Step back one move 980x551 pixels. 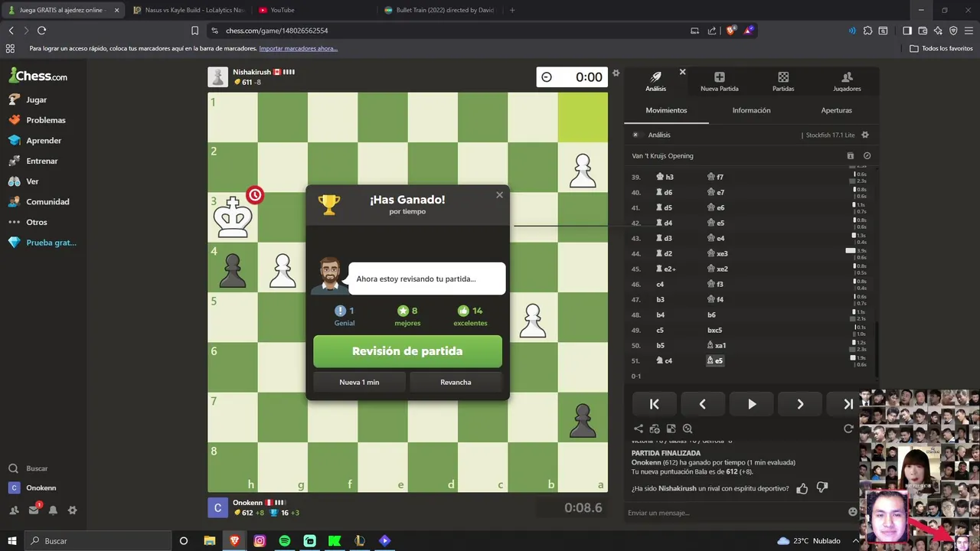[x=702, y=404]
